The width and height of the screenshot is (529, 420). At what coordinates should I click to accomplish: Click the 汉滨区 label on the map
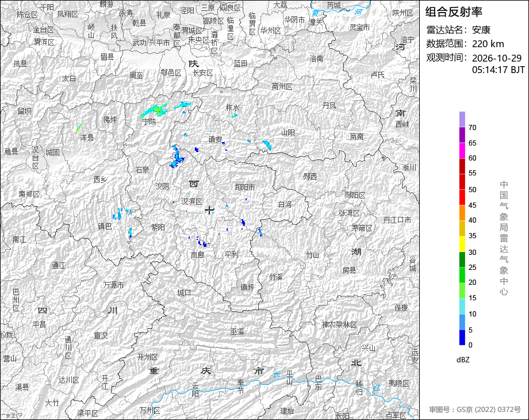[191, 201]
